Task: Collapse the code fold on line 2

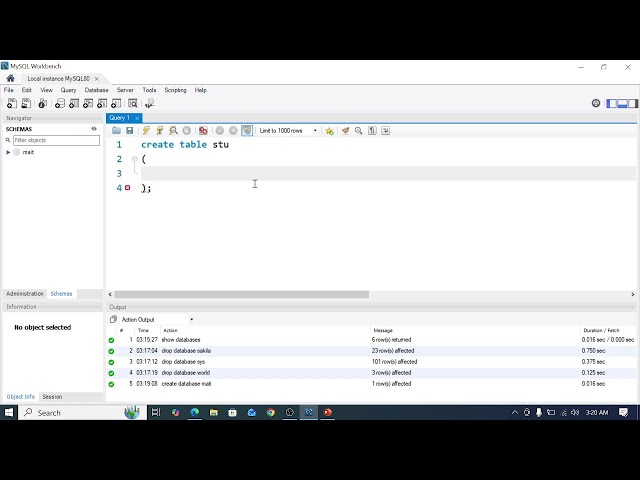Action: click(135, 159)
